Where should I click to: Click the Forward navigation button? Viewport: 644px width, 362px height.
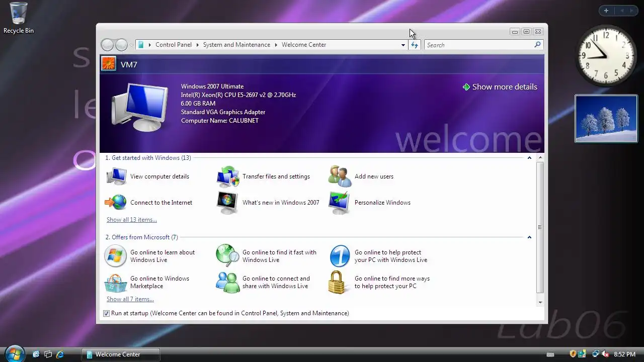coord(121,45)
